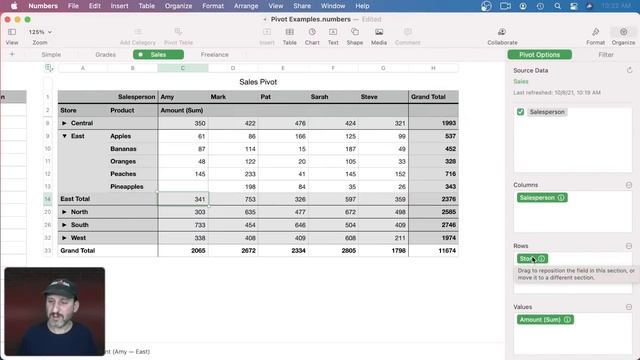The image size is (640, 360).
Task: Click the Sales Pivot table title
Action: click(x=258, y=82)
